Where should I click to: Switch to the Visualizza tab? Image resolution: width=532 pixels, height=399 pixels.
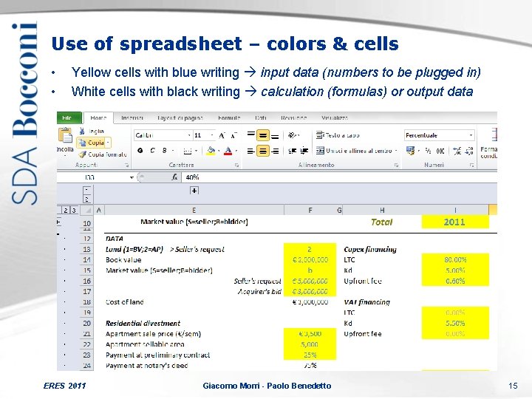(335, 117)
